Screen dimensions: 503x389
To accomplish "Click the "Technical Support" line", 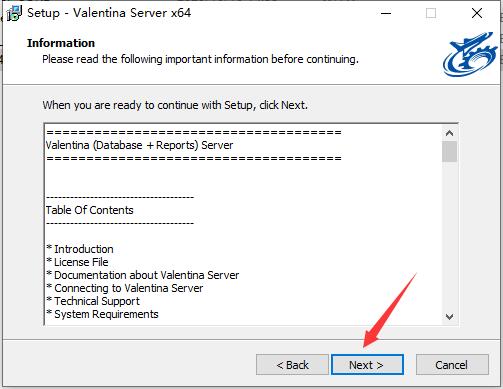I will (x=93, y=301).
